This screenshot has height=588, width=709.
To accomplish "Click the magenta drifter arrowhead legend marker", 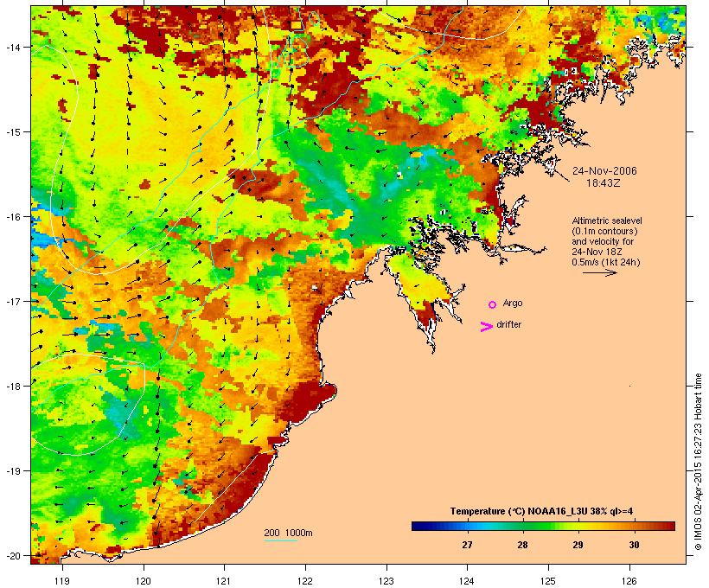I will (487, 327).
